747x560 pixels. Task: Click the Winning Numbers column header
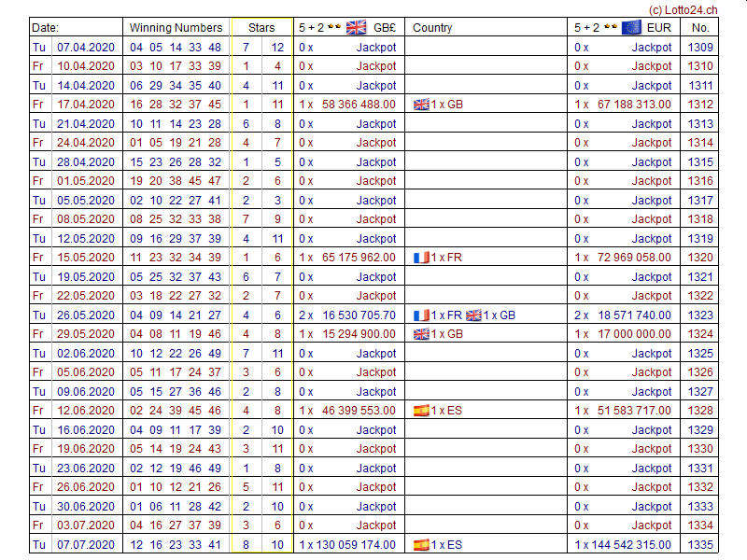pyautogui.click(x=176, y=28)
